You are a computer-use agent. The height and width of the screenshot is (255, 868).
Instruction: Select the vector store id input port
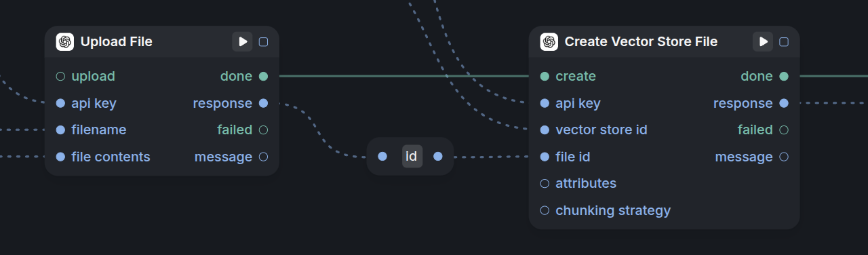(x=545, y=130)
